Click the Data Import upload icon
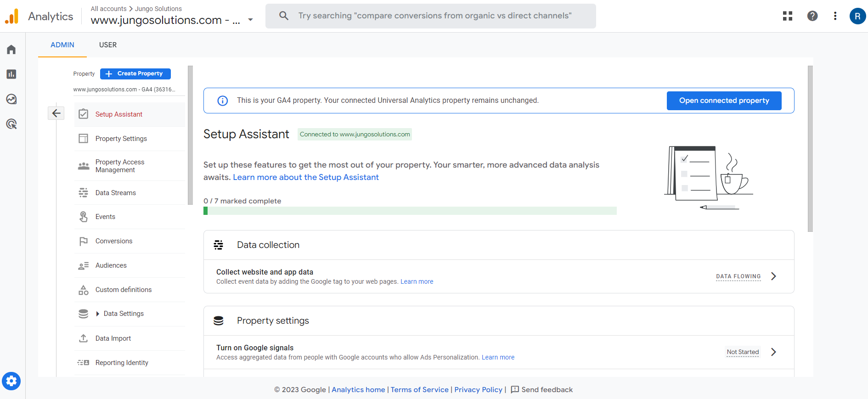Viewport: 868px width, 399px height. pos(84,338)
